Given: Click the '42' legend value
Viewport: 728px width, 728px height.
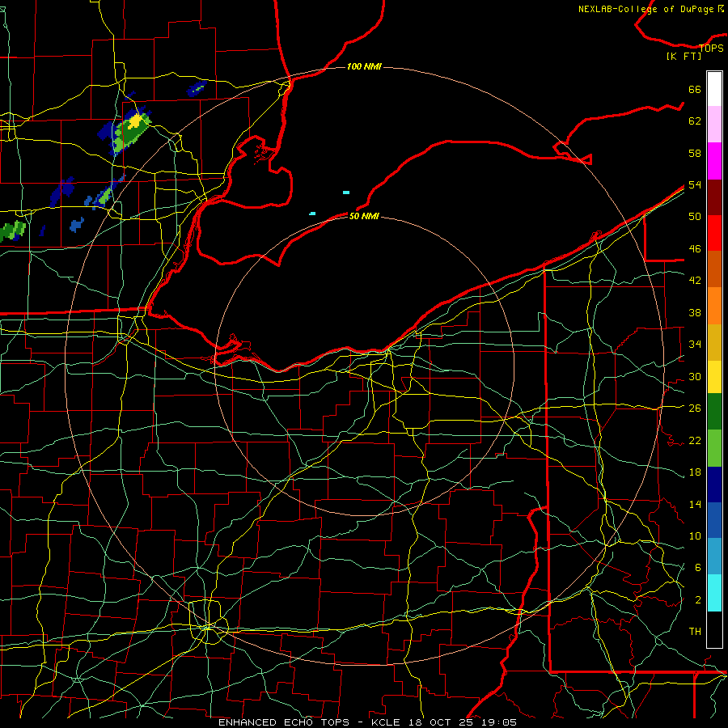Looking at the screenshot, I should pyautogui.click(x=695, y=280).
